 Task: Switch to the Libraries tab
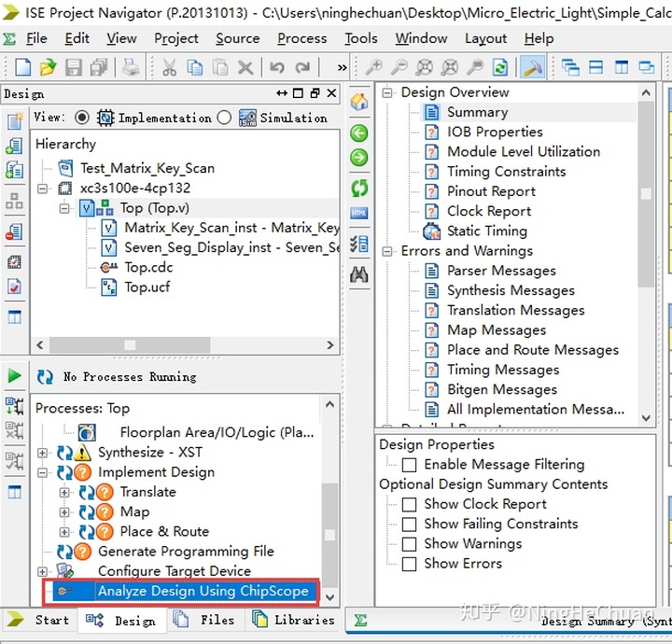pos(294,620)
